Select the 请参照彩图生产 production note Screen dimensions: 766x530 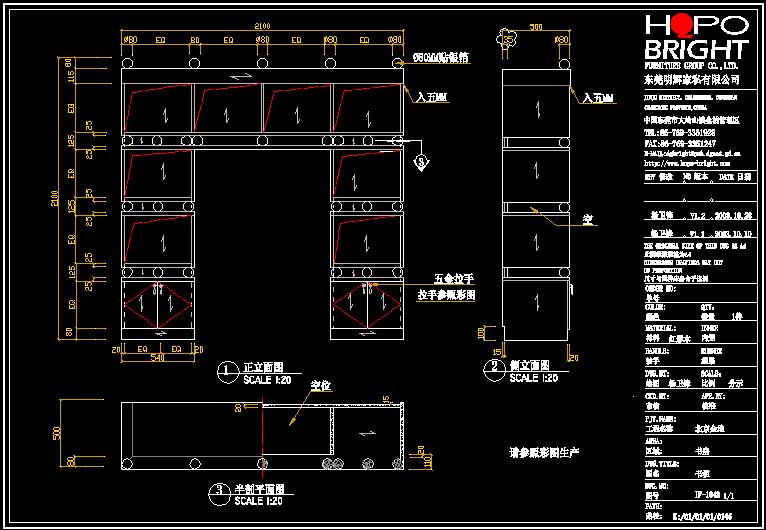(x=544, y=452)
